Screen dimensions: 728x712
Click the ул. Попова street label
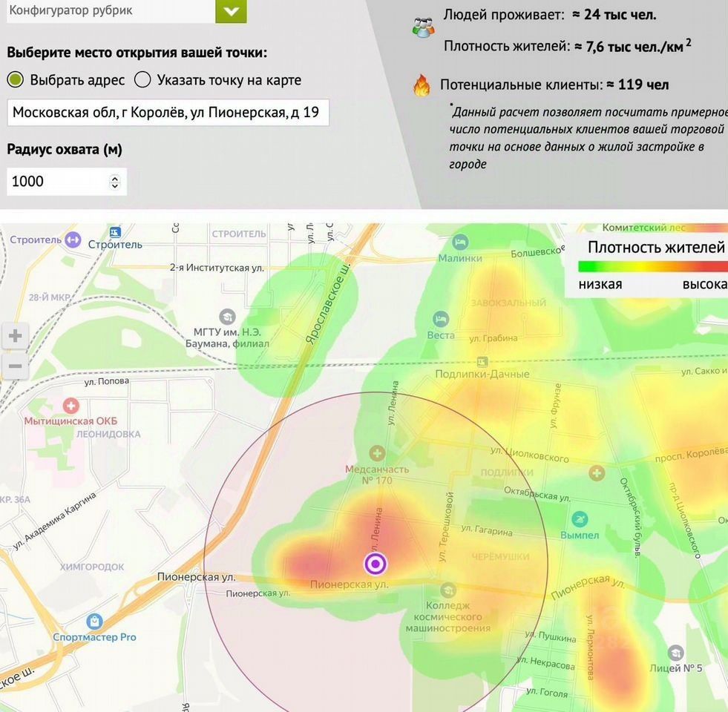pyautogui.click(x=107, y=381)
